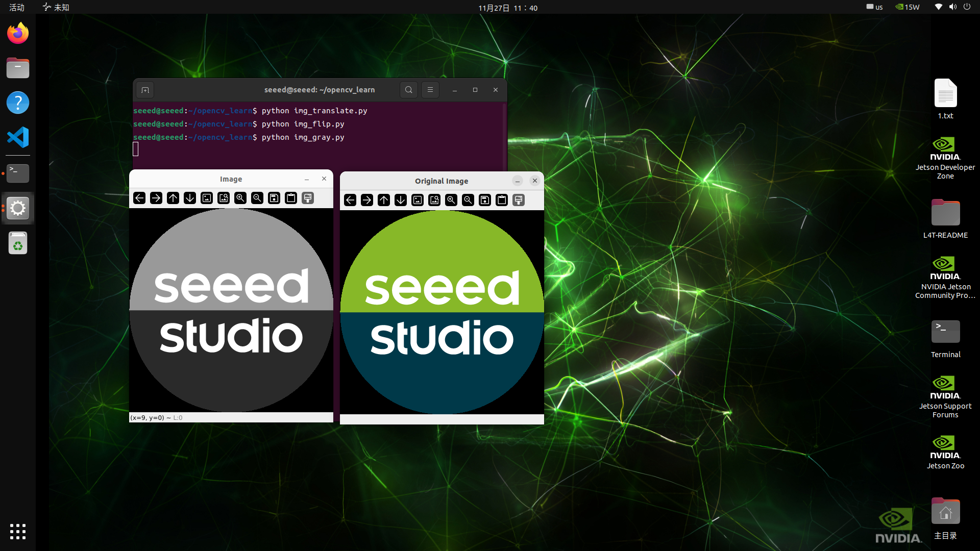The height and width of the screenshot is (551, 980).
Task: Minimize the Original Image window
Action: click(518, 181)
